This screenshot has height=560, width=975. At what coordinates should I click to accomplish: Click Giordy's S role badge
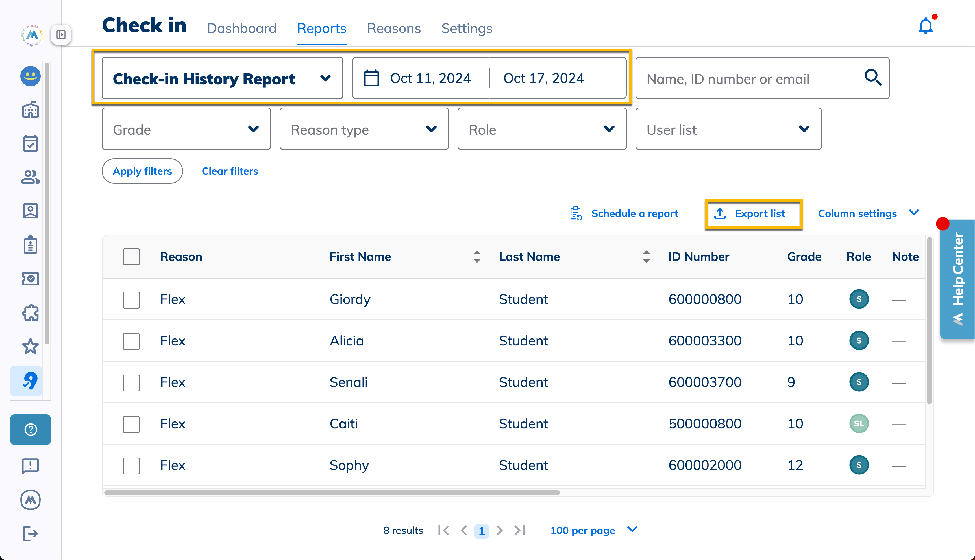pyautogui.click(x=859, y=299)
